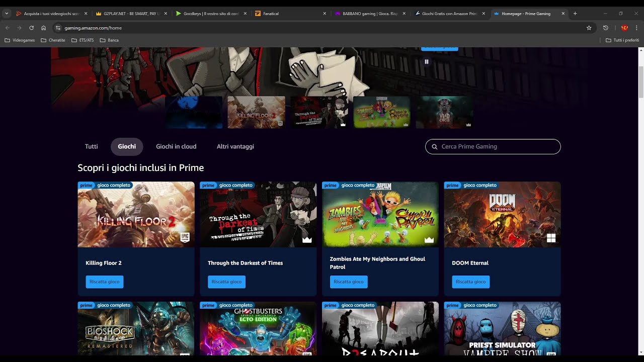
Task: Select the Giochi filter
Action: click(x=127, y=146)
